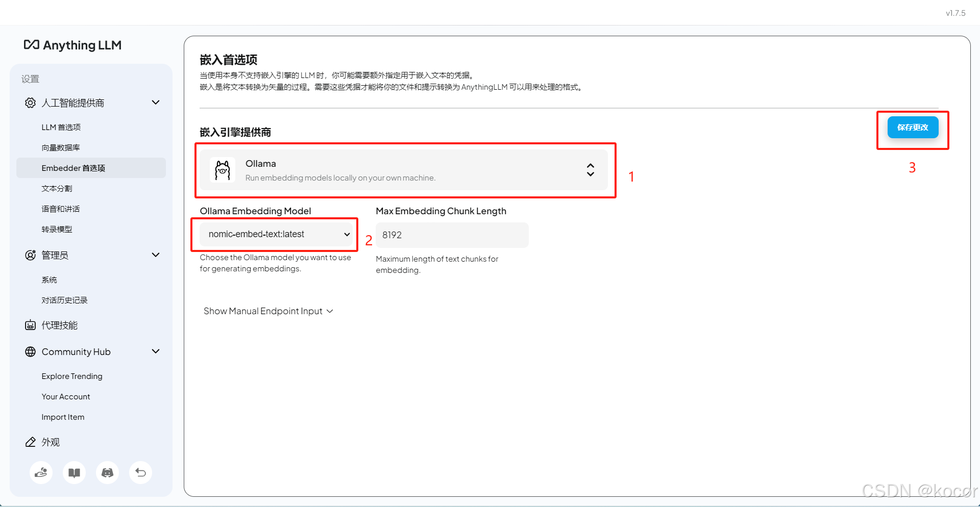Viewport: 980px width, 507px height.
Task: Select Embedder 首选项 in sidebar
Action: pos(91,168)
